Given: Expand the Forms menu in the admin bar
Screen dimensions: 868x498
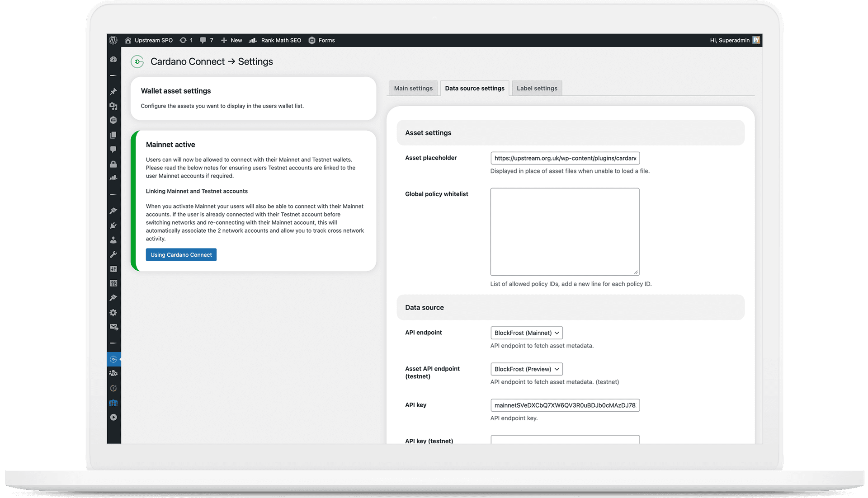Looking at the screenshot, I should click(x=321, y=40).
